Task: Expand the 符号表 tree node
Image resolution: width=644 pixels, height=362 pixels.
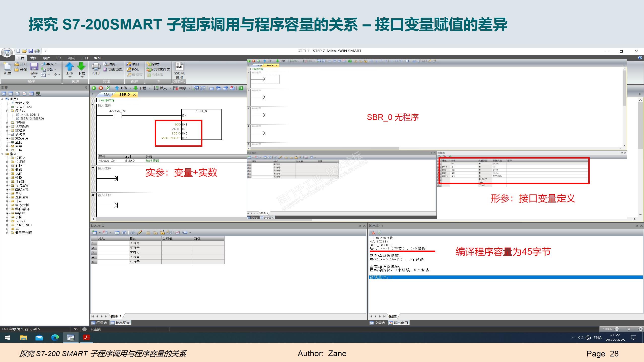Action: [7, 123]
